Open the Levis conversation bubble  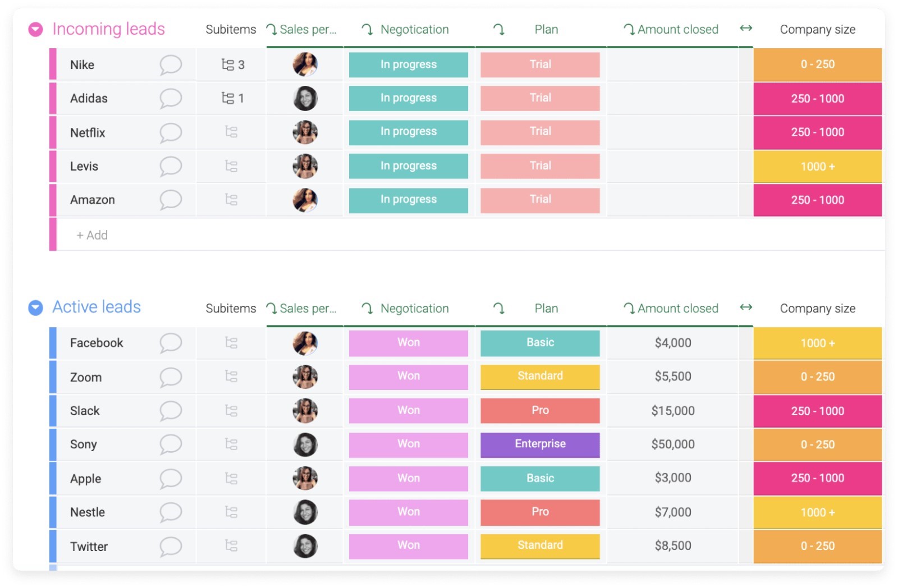coord(171,167)
